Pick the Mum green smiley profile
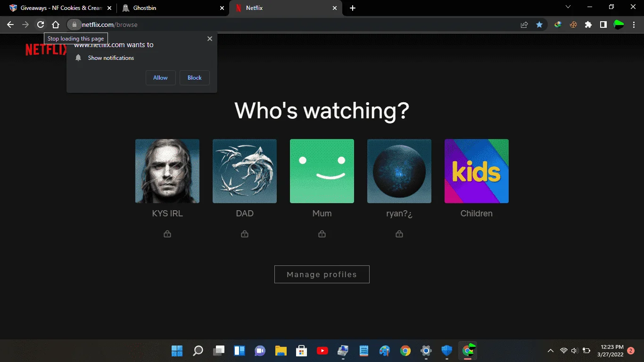644x362 pixels. pos(322,171)
